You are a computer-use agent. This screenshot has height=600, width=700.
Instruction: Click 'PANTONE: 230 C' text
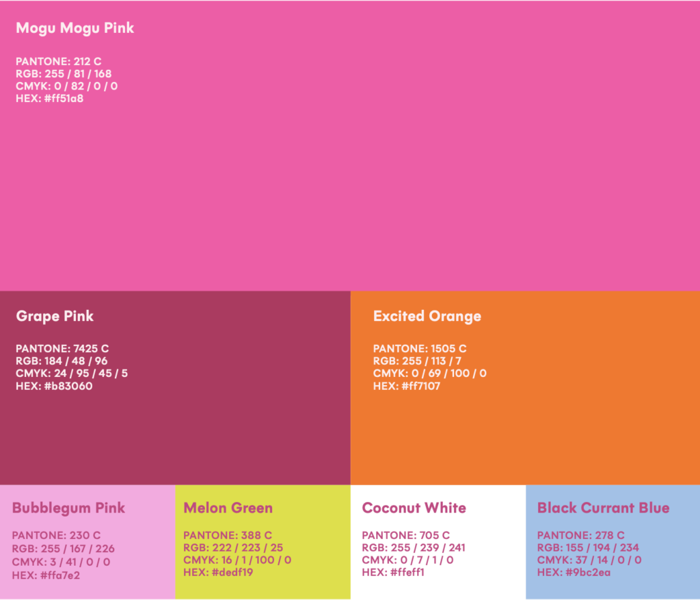tap(56, 535)
